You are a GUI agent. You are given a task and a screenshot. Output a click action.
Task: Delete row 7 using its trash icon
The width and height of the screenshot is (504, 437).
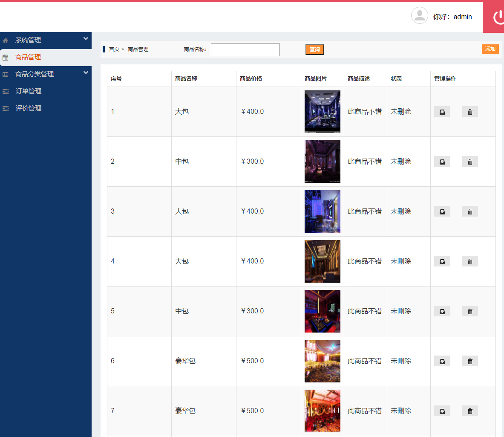tap(469, 411)
